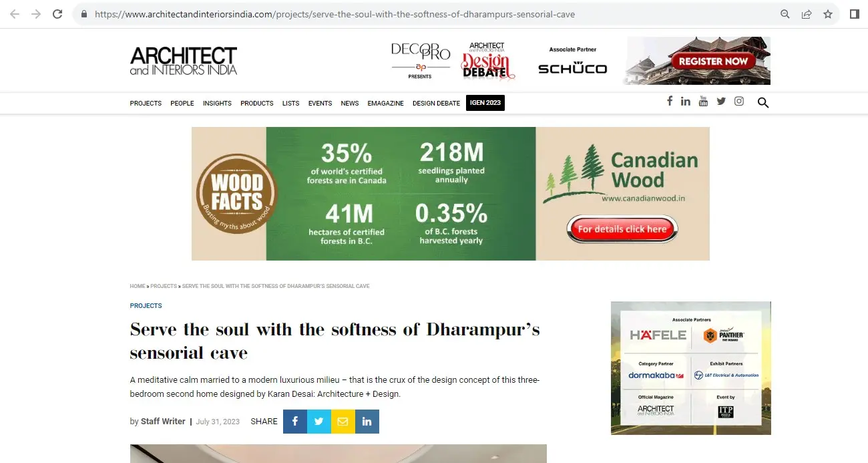Share article on LinkedIn share button
The image size is (868, 463).
point(367,422)
